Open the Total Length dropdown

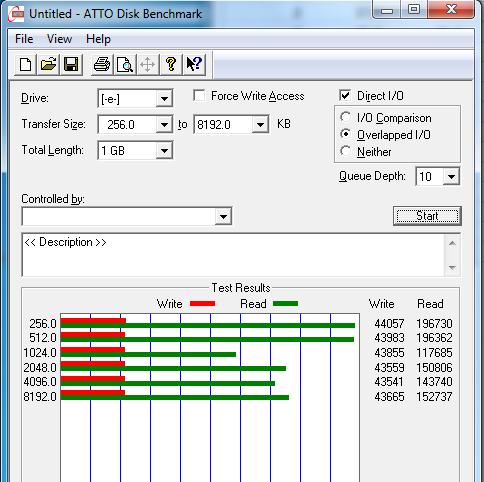tap(164, 150)
